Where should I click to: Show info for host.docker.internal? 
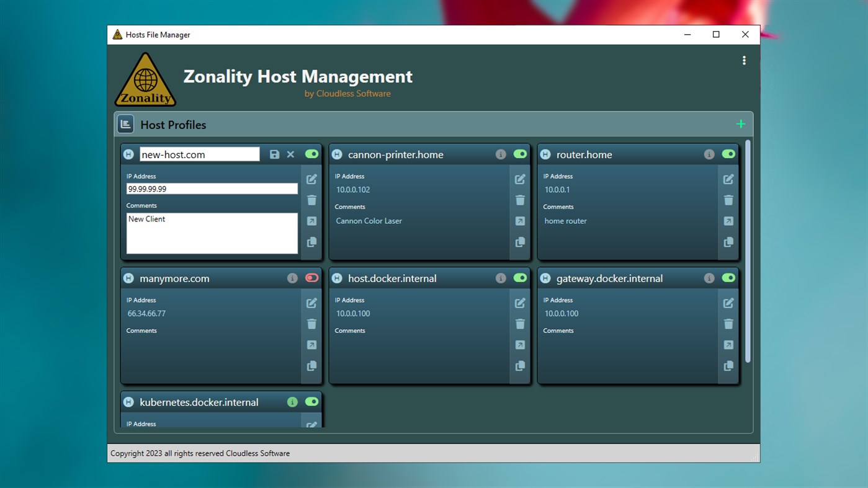501,278
